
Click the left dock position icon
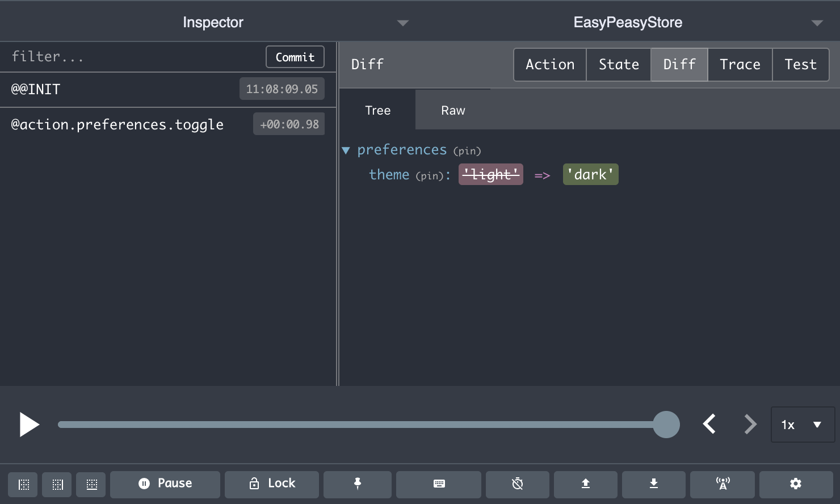coord(23,484)
